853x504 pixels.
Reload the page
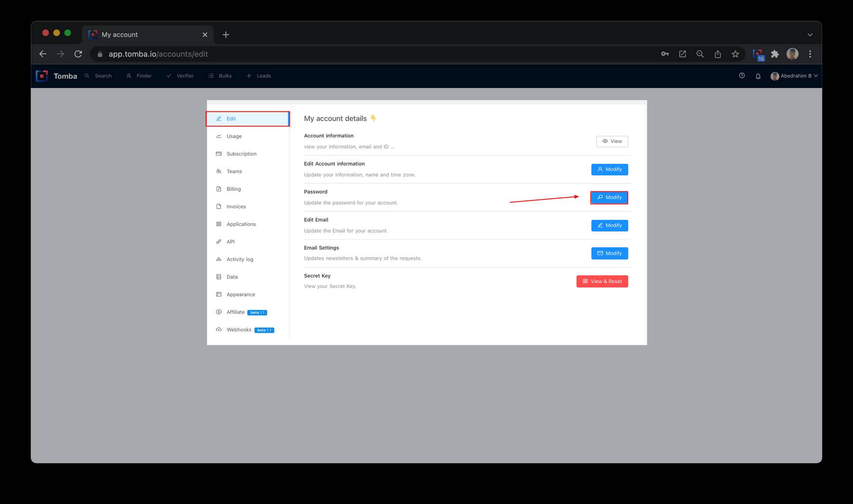[78, 54]
